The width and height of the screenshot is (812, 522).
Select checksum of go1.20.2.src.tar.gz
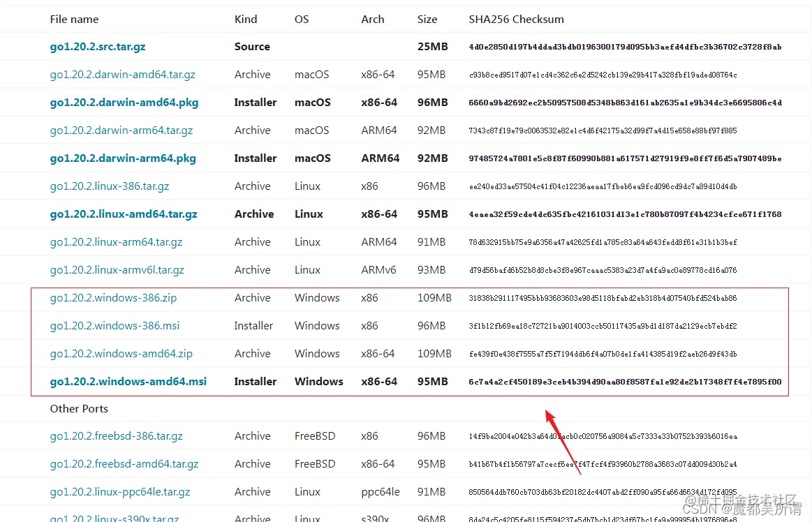(625, 47)
